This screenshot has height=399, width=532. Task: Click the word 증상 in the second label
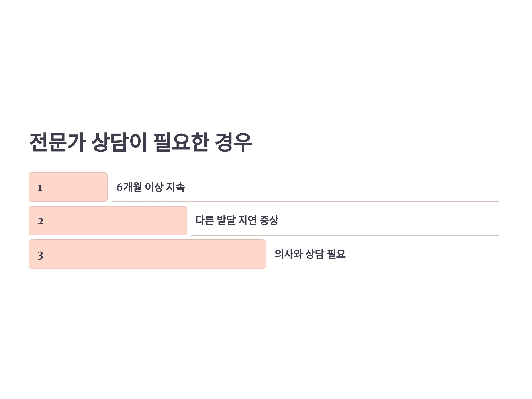(x=269, y=220)
